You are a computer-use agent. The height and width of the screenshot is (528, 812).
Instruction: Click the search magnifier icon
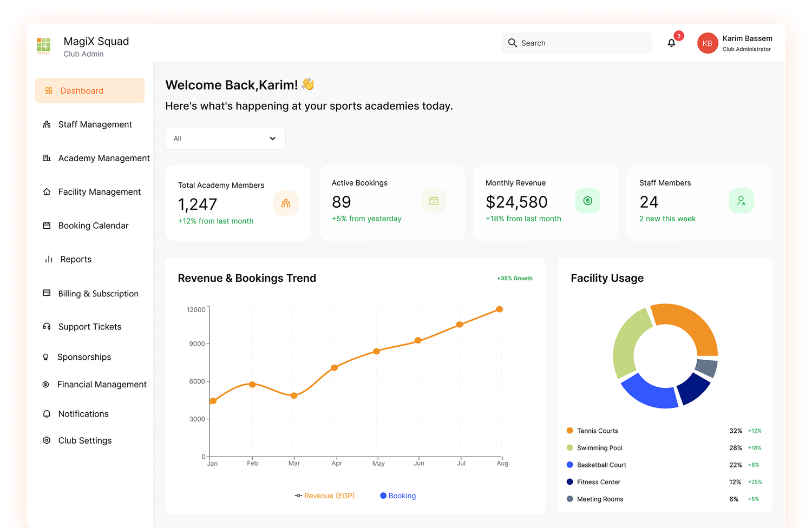pos(513,43)
